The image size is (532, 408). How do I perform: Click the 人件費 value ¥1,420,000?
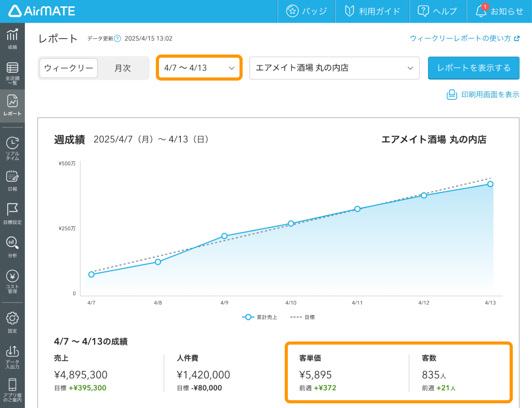[x=203, y=375]
